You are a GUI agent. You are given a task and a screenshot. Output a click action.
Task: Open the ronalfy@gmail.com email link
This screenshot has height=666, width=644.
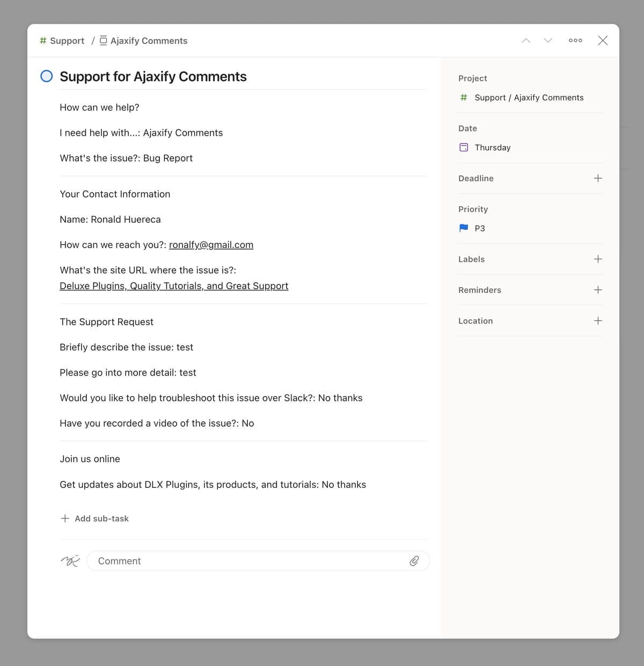click(x=211, y=245)
